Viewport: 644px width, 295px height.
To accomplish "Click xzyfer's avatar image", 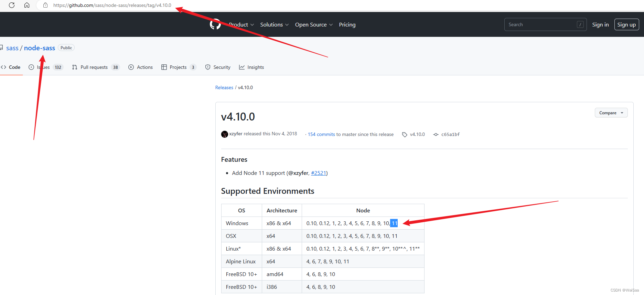I will 225,134.
